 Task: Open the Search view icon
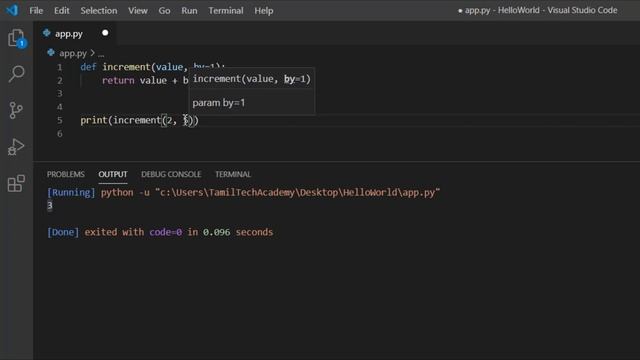16,74
